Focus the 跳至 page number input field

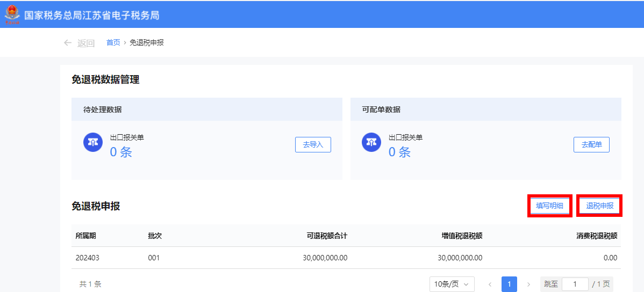pyautogui.click(x=575, y=284)
